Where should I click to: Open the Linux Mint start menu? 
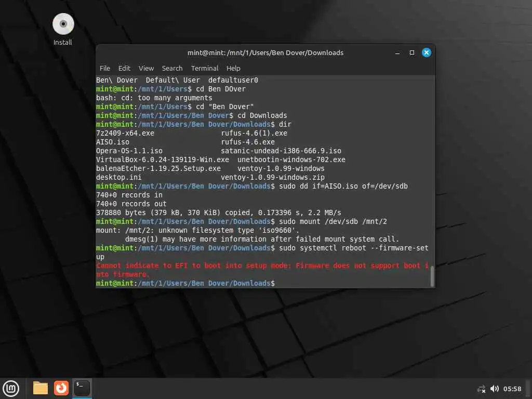[x=11, y=389]
